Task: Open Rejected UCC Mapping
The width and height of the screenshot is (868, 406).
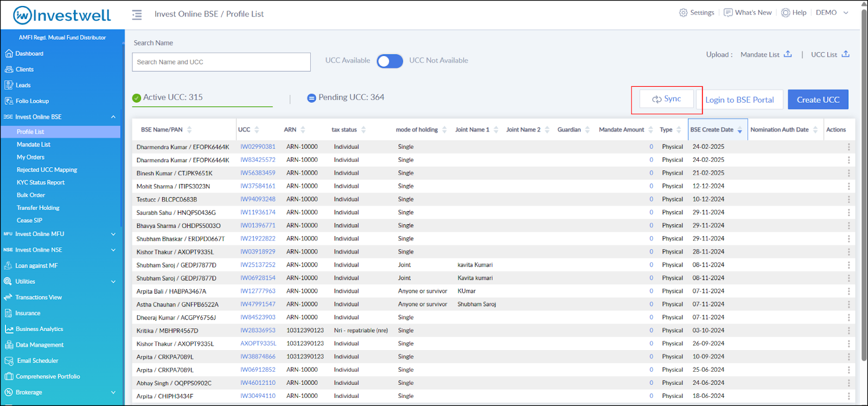Action: click(47, 170)
